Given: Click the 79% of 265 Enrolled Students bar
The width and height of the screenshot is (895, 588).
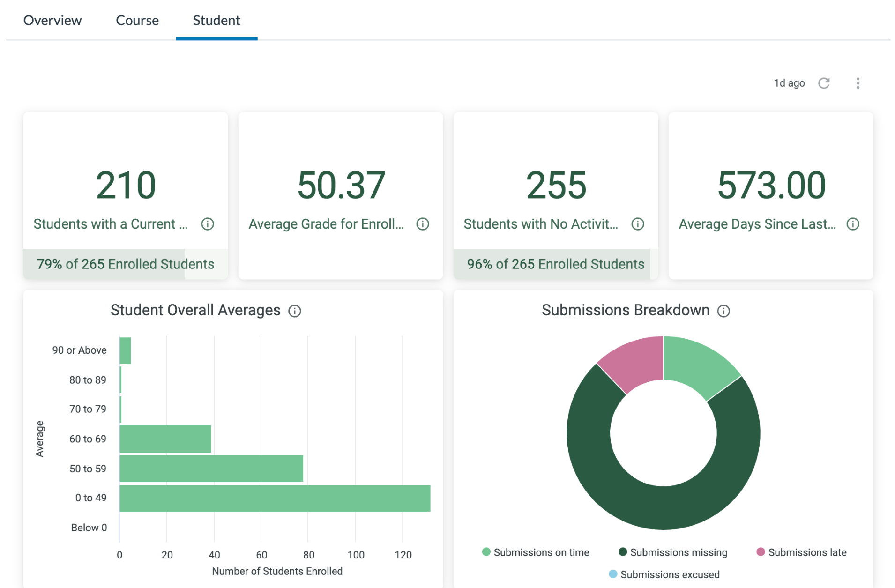Looking at the screenshot, I should pyautogui.click(x=126, y=264).
